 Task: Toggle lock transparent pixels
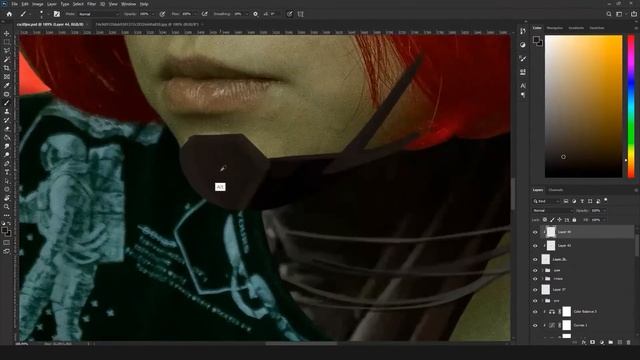point(544,220)
